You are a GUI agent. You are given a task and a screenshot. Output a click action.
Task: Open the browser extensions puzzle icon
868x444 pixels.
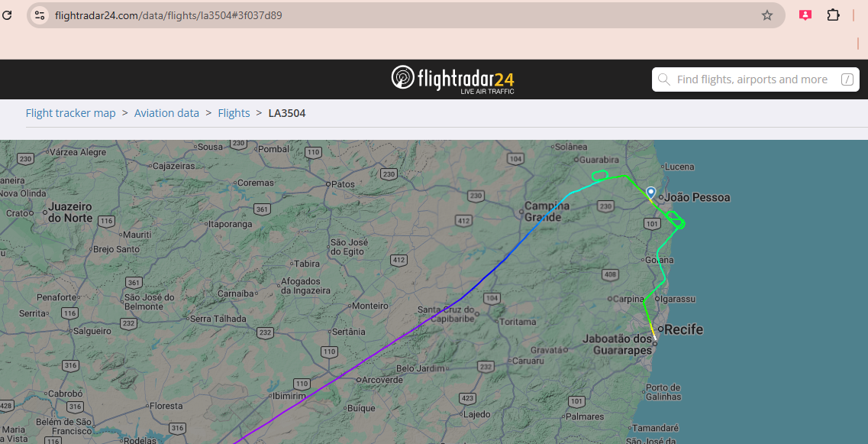point(833,15)
